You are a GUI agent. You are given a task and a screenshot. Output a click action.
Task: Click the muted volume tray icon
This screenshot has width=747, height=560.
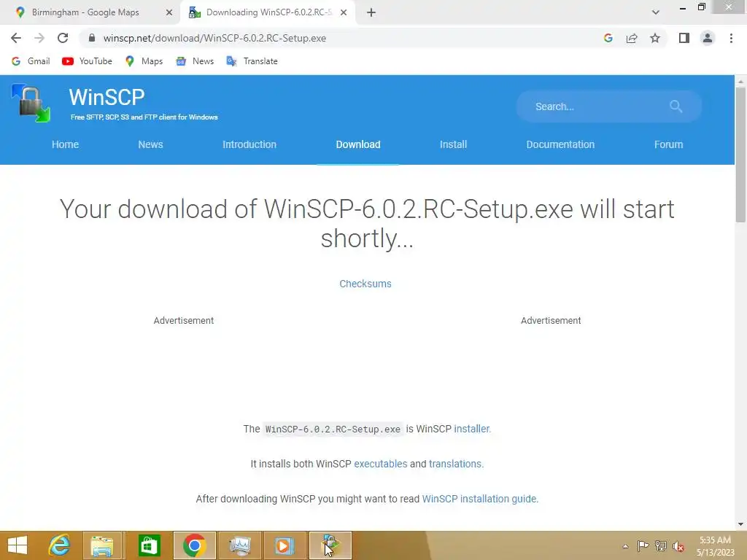678,546
